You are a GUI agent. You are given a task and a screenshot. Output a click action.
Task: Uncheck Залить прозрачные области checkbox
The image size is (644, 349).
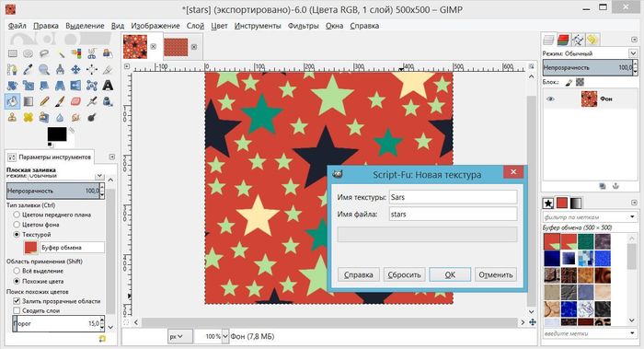click(x=17, y=301)
